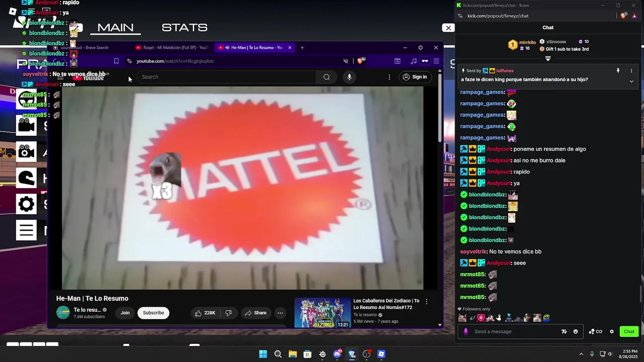Click lulifunes username in pinned message
The image size is (644, 362).
[505, 71]
